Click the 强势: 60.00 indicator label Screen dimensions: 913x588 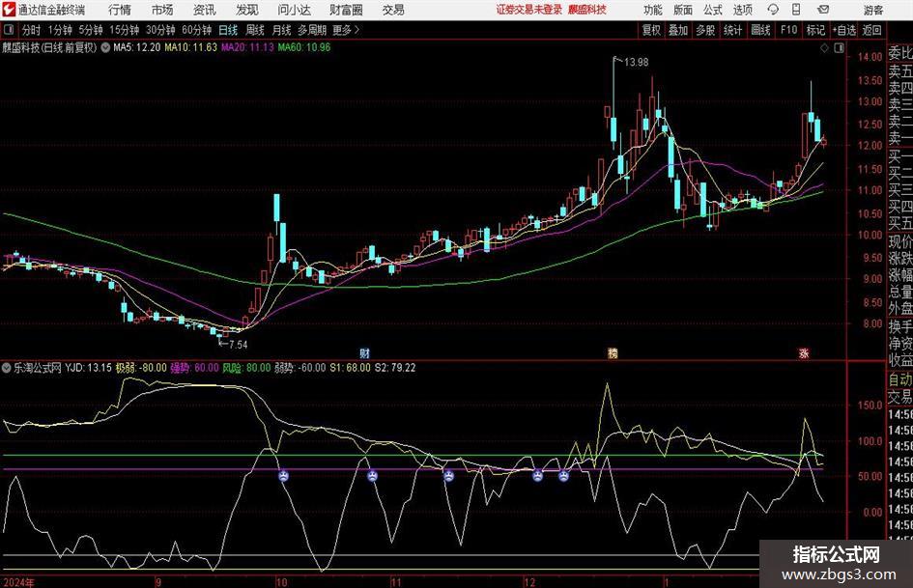pyautogui.click(x=194, y=367)
